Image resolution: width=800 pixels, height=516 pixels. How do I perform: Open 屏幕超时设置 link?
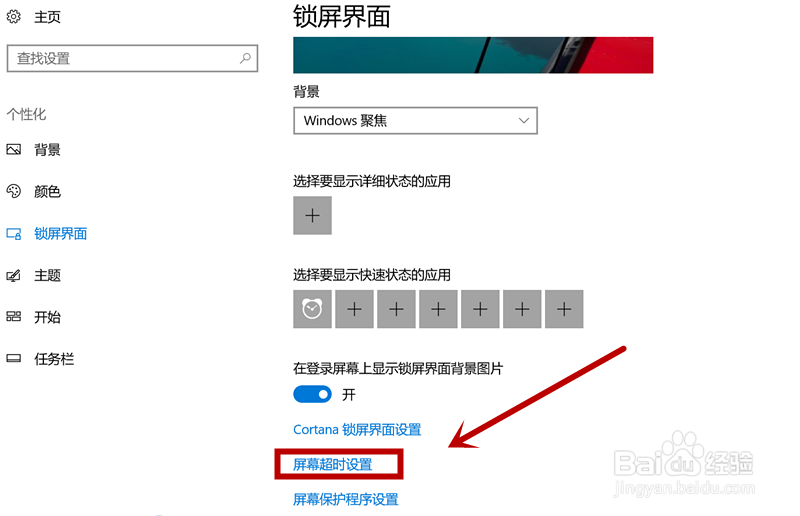pos(333,464)
